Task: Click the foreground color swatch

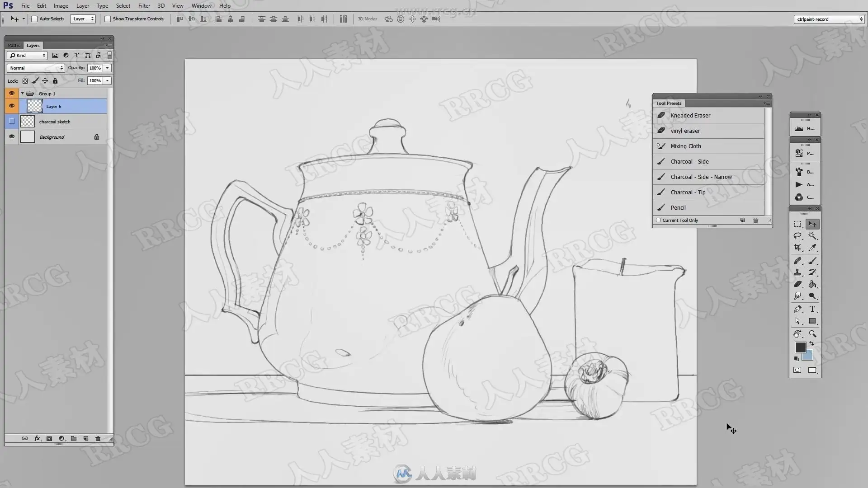Action: tap(800, 347)
